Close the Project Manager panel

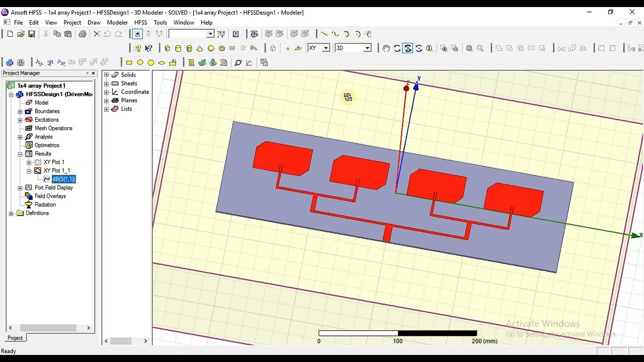pyautogui.click(x=93, y=73)
